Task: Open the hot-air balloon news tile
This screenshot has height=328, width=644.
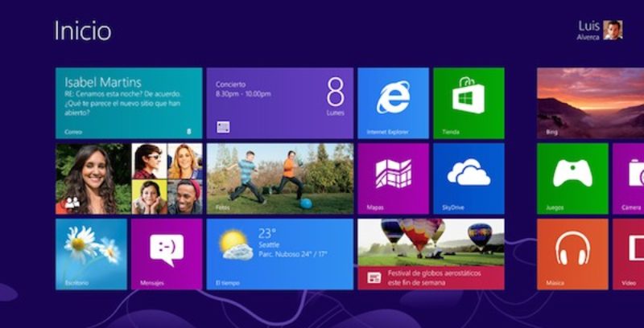Action: click(x=431, y=254)
